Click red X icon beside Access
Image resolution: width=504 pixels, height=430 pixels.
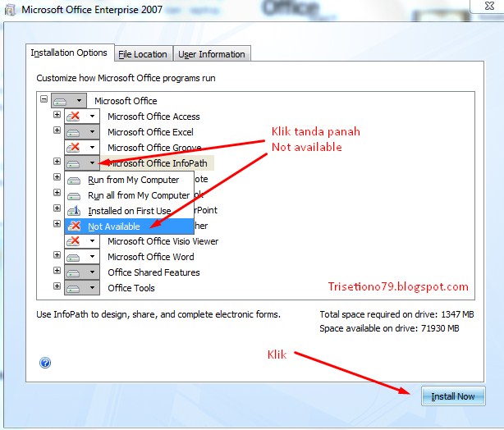coord(74,116)
